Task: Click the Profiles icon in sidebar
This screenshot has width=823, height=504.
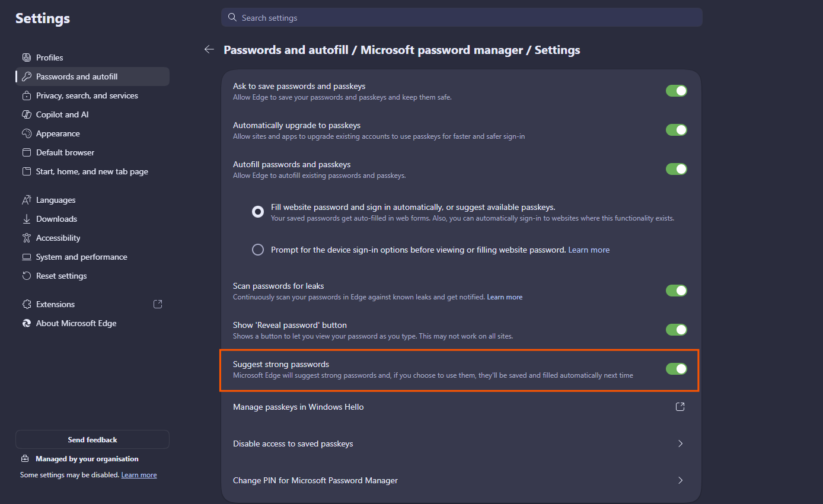Action: (x=26, y=58)
